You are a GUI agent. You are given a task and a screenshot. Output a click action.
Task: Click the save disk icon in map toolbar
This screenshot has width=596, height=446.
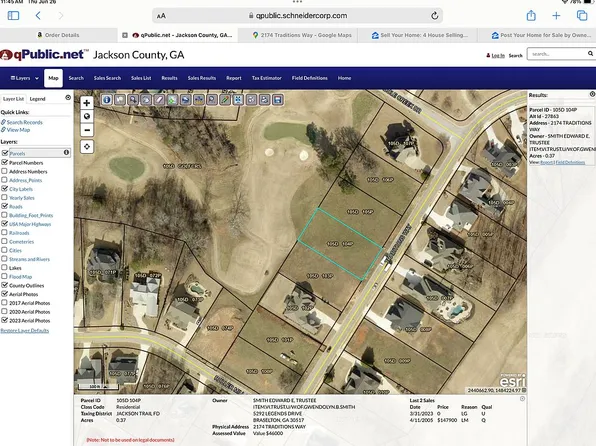tap(278, 100)
